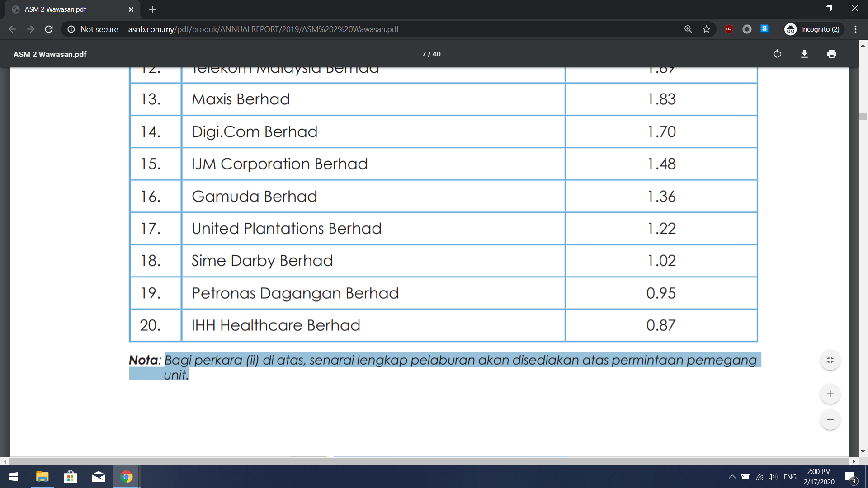This screenshot has height=488, width=868.
Task: Click horizontal scrollbar left arrow
Action: pos(5,461)
